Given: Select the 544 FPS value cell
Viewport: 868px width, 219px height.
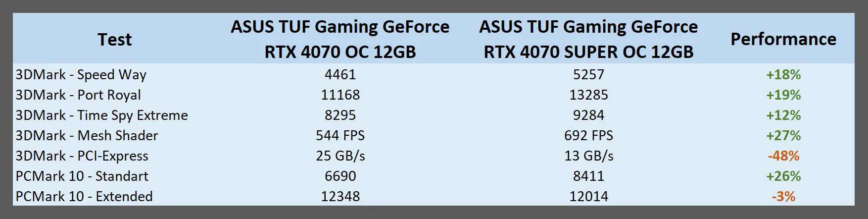Looking at the screenshot, I should pyautogui.click(x=340, y=135).
